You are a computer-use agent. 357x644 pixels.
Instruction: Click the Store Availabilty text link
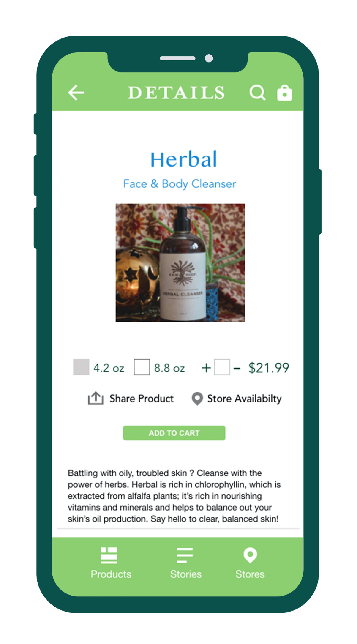[x=244, y=399]
